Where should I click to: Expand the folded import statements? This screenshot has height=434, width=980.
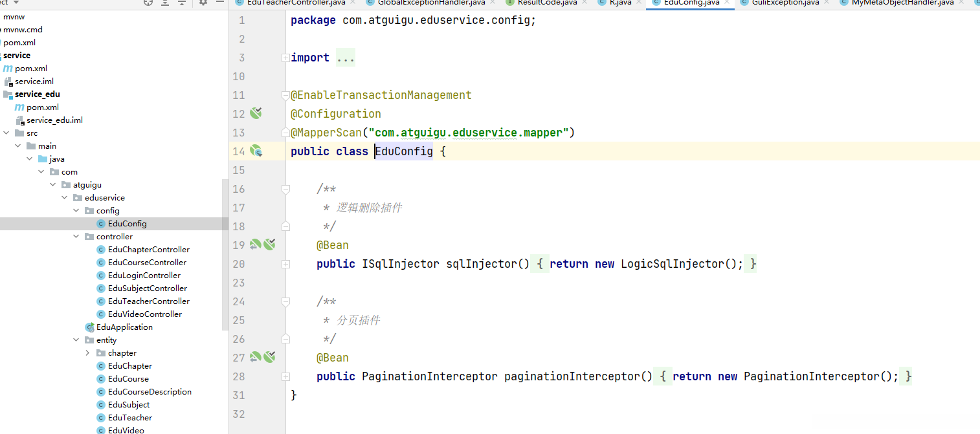click(x=285, y=58)
